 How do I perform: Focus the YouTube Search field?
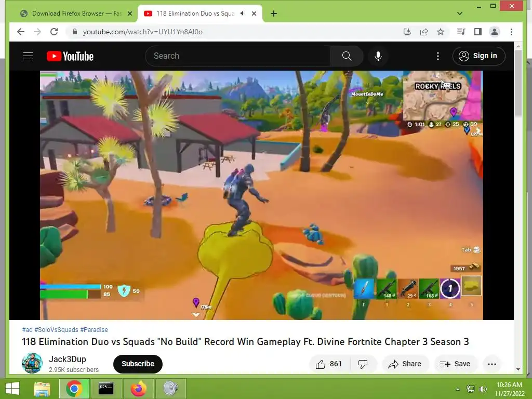click(x=238, y=56)
